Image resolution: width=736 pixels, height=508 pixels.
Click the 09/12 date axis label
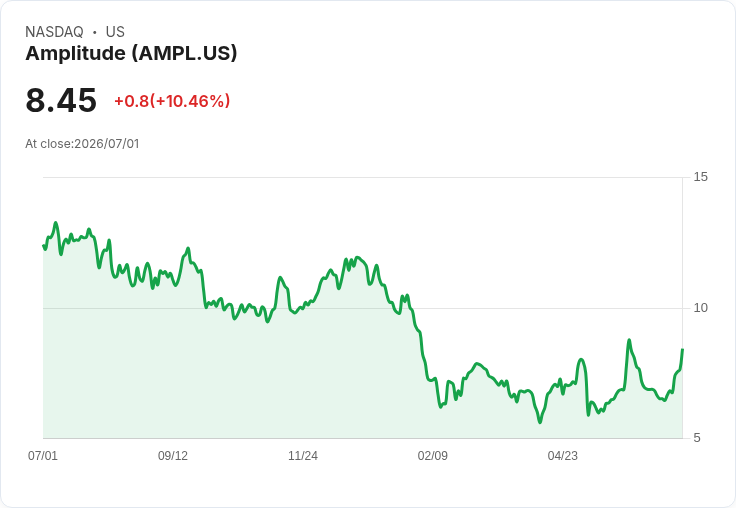173,456
